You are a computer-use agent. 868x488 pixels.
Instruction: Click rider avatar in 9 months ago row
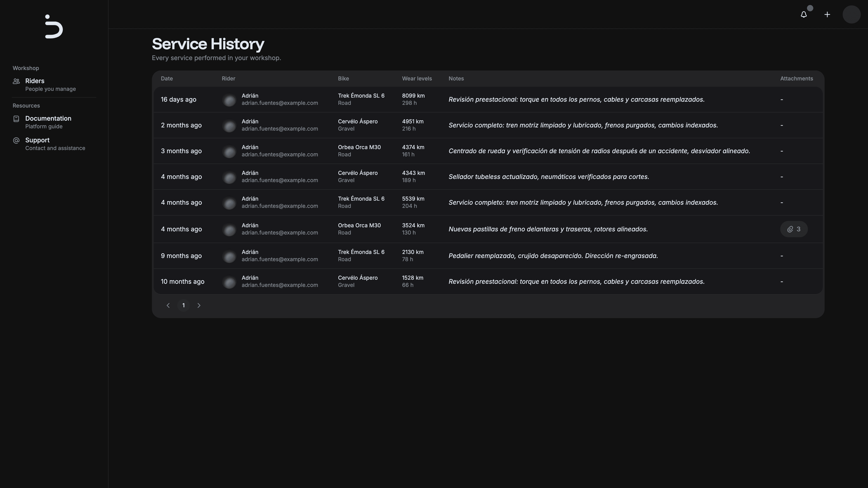(229, 256)
